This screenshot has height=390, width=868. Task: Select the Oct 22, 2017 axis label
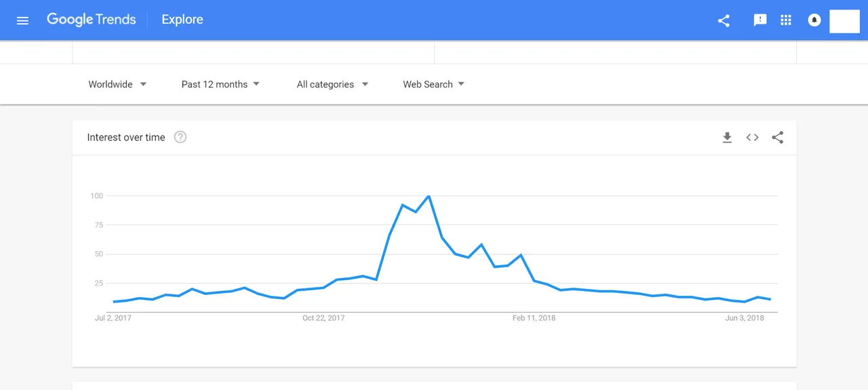(323, 318)
